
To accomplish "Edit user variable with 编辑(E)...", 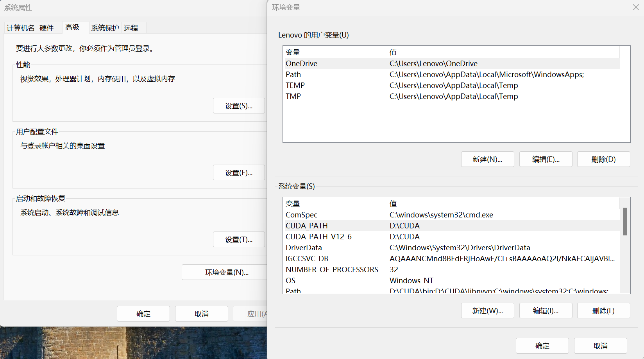I will [x=546, y=159].
